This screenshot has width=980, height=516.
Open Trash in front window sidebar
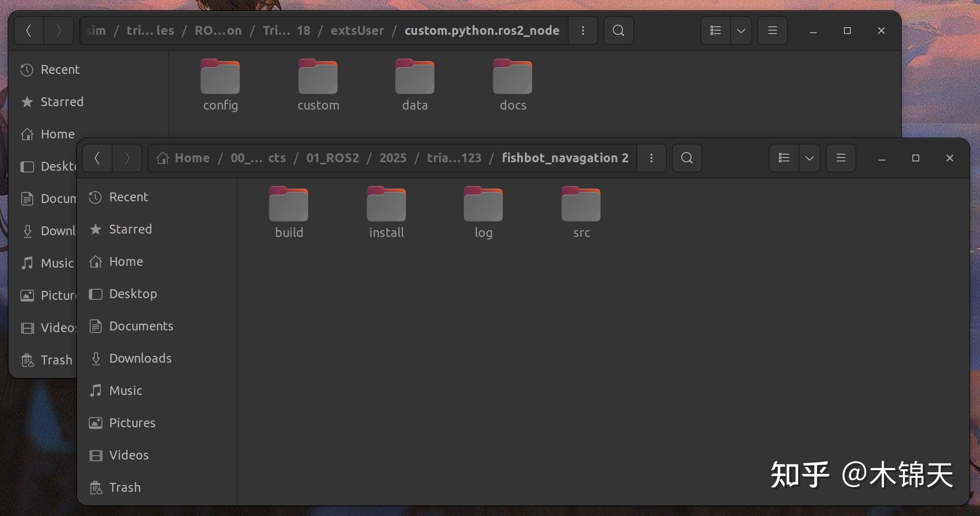(x=125, y=488)
